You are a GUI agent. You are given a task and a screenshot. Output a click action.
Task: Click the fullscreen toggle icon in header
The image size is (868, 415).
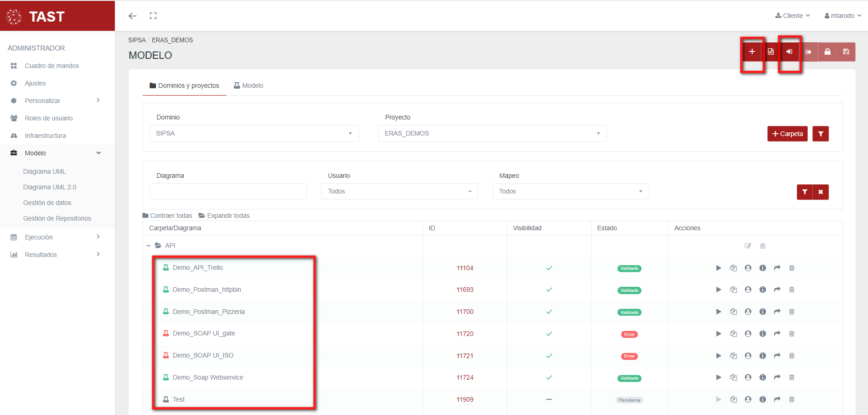point(153,16)
